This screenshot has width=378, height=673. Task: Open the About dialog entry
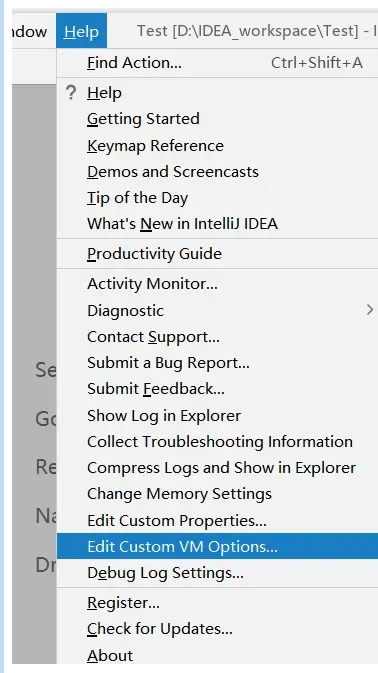click(x=218, y=655)
